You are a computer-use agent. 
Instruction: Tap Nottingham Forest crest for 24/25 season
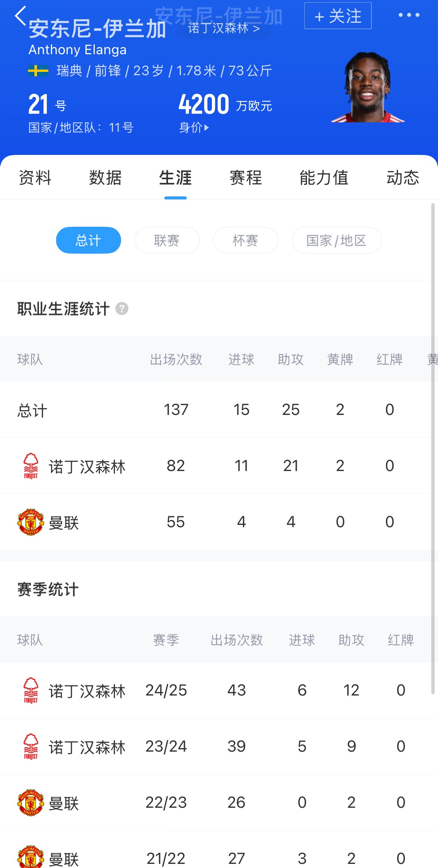click(x=31, y=690)
